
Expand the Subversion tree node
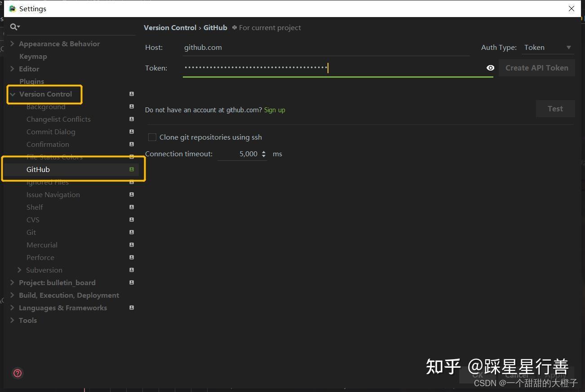pyautogui.click(x=19, y=270)
